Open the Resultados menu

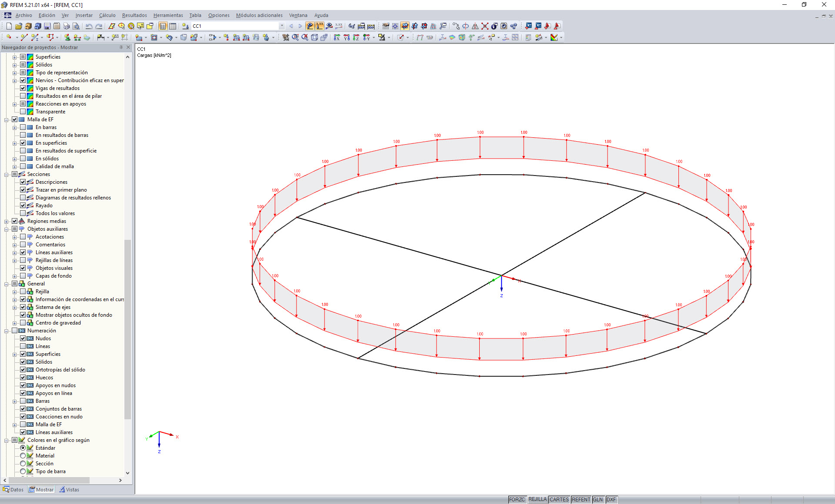[134, 15]
